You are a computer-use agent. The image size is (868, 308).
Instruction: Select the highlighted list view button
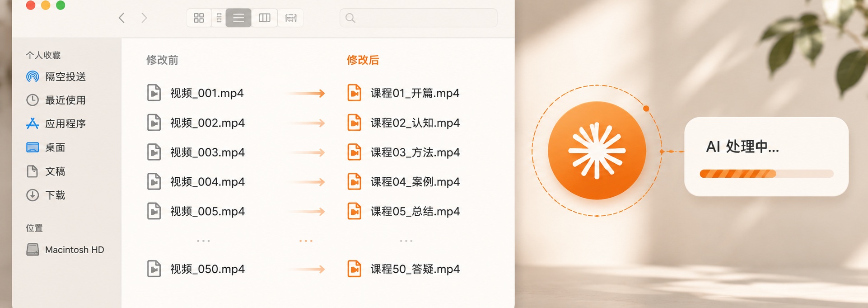pos(238,18)
